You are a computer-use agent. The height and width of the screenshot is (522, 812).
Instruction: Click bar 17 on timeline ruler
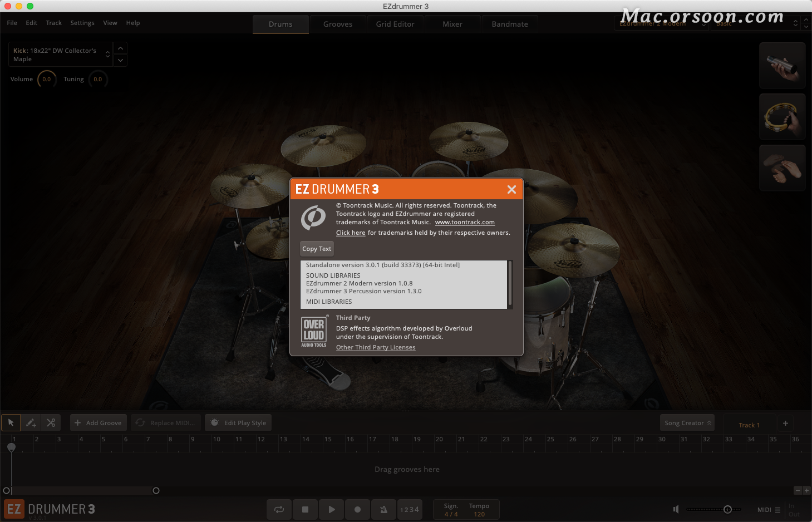(x=372, y=439)
